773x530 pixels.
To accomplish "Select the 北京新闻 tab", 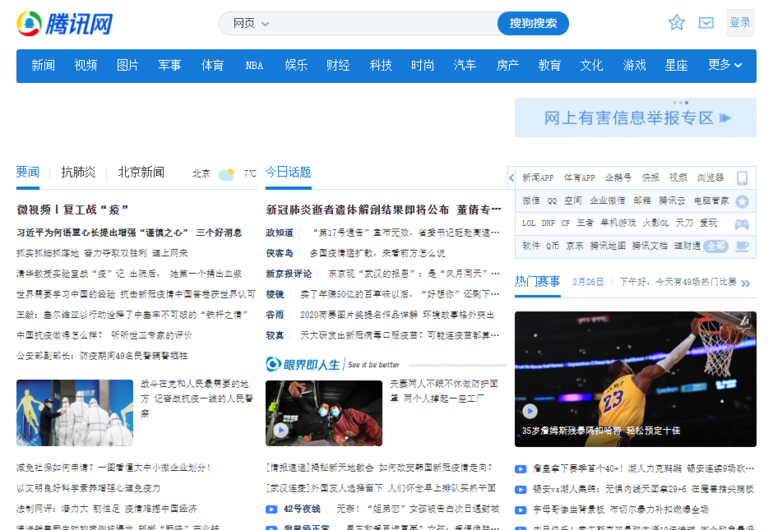I will point(141,173).
